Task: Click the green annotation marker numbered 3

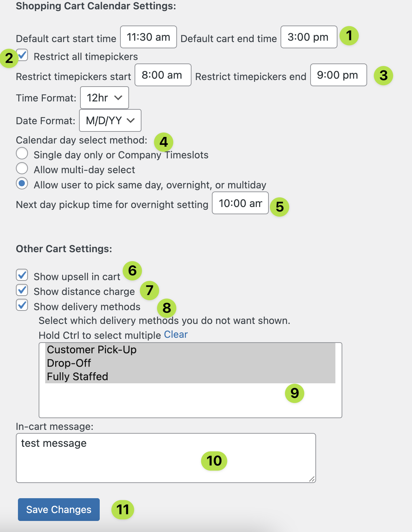Action: [383, 76]
